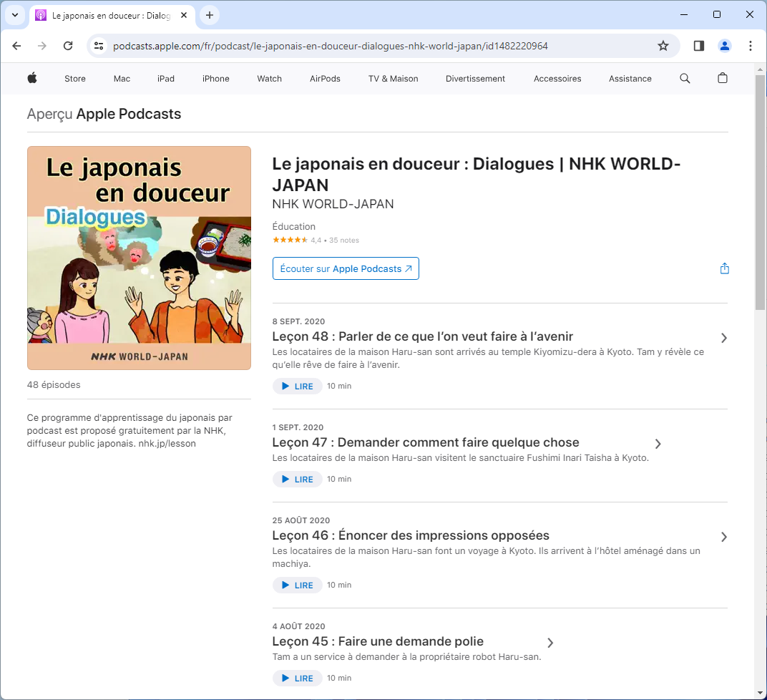Open the AirPods menu item
The height and width of the screenshot is (700, 767).
click(325, 79)
